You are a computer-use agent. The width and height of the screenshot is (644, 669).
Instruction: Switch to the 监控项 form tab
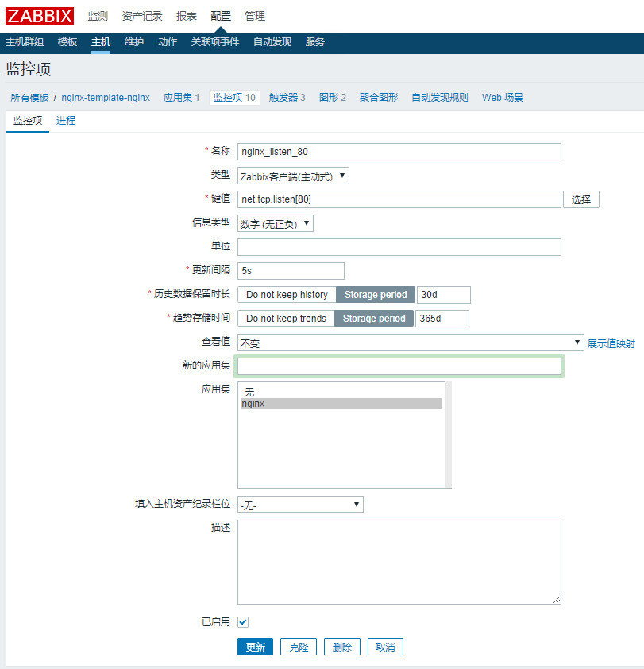28,121
